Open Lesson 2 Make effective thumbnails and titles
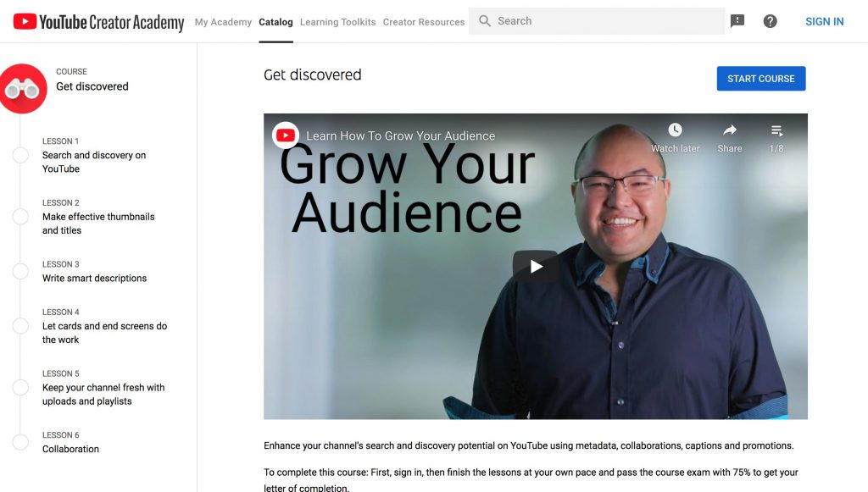Image resolution: width=868 pixels, height=492 pixels. [98, 217]
